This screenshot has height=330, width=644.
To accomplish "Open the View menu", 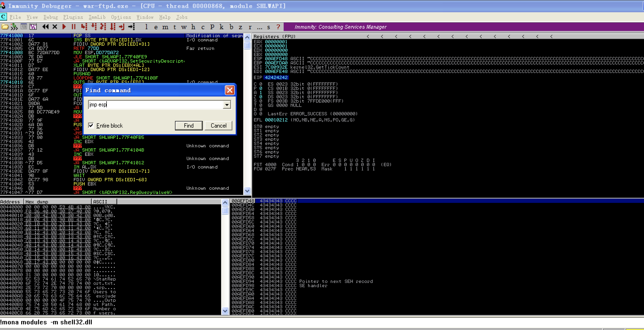I will pyautogui.click(x=32, y=17).
